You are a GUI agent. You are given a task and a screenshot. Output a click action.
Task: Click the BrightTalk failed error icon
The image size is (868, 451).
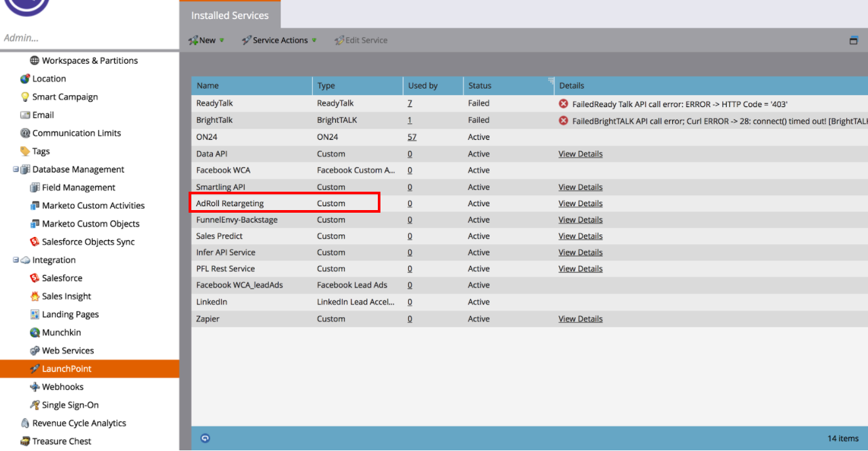[563, 121]
